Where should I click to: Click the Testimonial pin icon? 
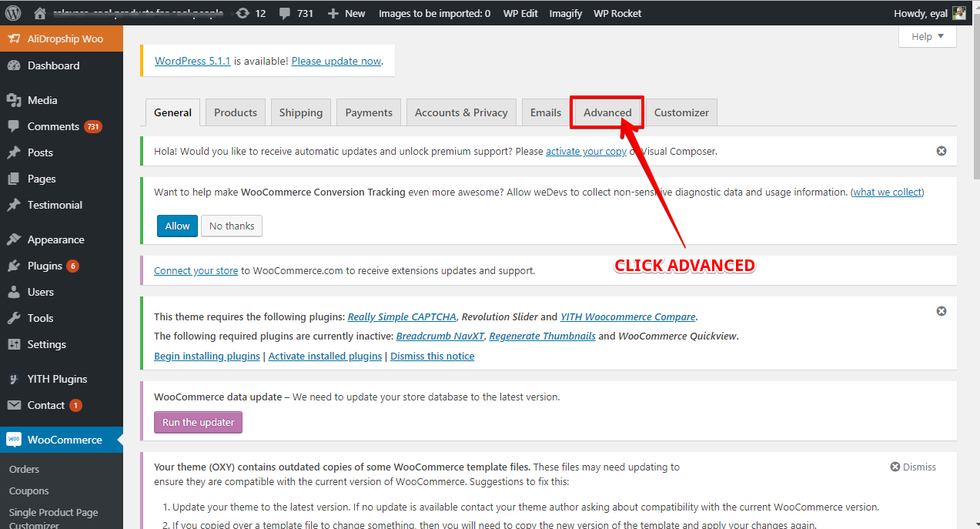[14, 205]
